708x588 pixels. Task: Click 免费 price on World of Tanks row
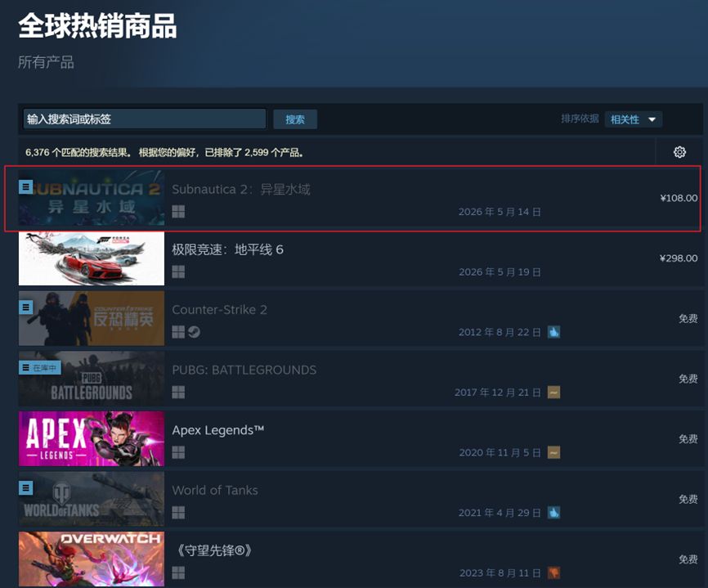[x=688, y=499]
